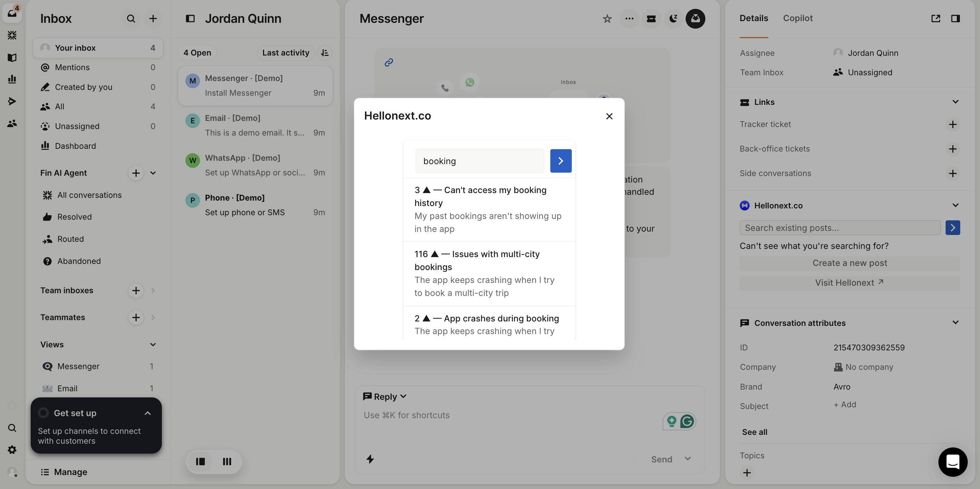Open Mentions in the inbox list

pos(98,67)
